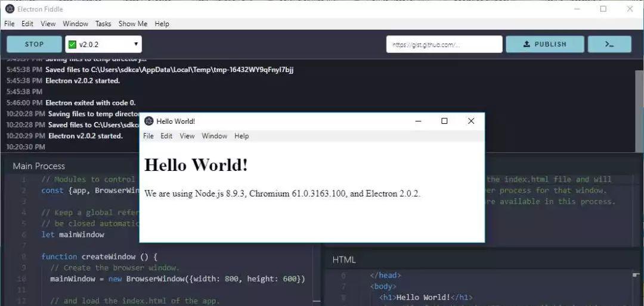644x306 pixels.
Task: Click code line 'let mainWindow'
Action: pos(73,235)
